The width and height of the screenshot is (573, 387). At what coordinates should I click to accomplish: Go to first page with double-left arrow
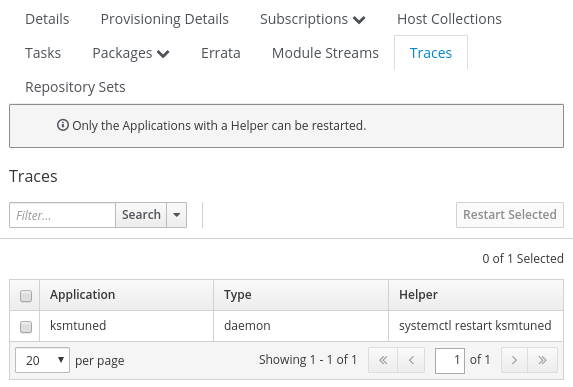click(383, 360)
